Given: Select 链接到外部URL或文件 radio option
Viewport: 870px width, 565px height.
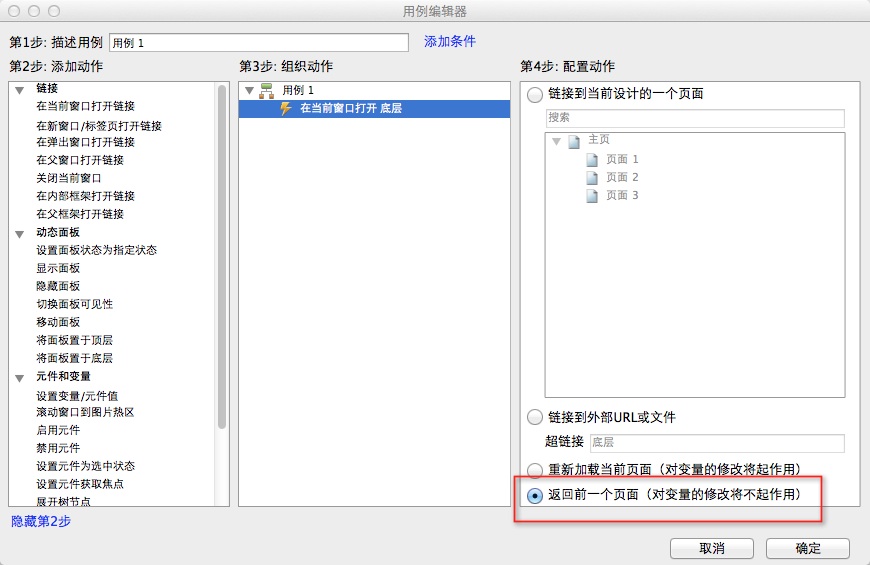Looking at the screenshot, I should click(x=535, y=417).
